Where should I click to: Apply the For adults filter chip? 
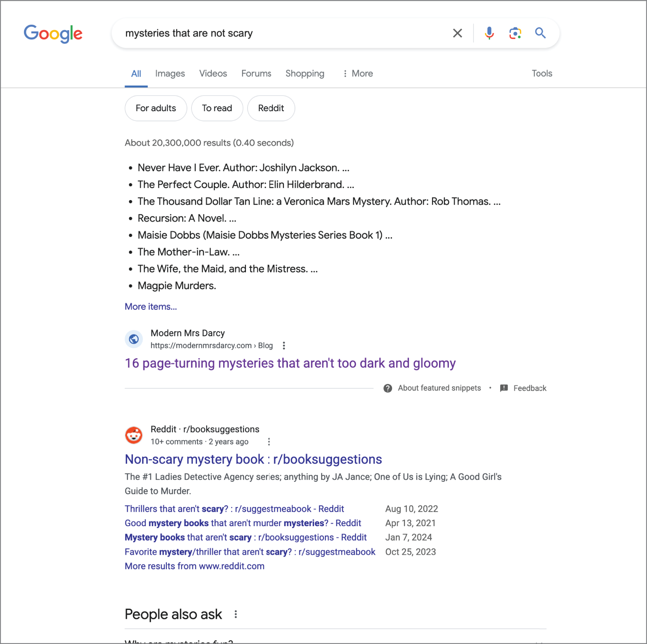(x=155, y=108)
